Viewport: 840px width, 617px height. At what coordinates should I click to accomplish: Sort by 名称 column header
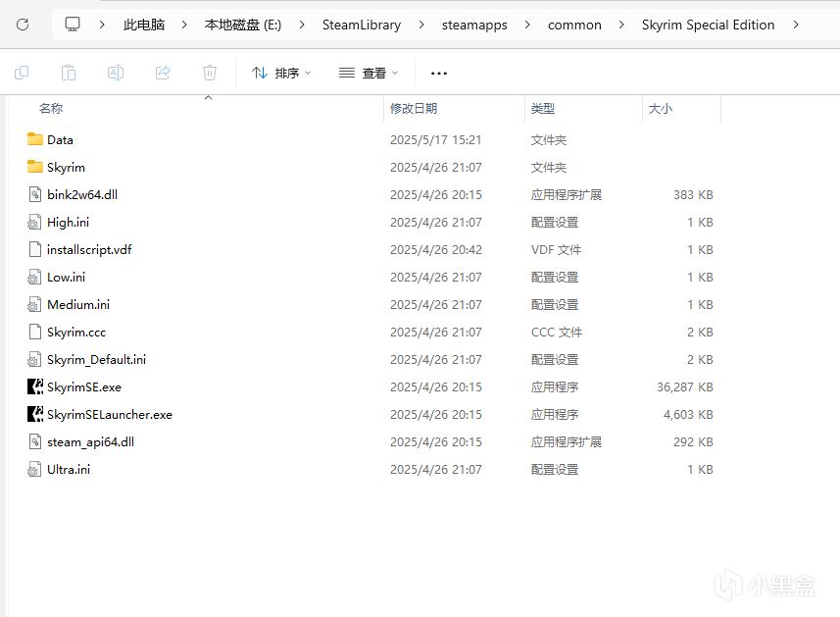[51, 108]
